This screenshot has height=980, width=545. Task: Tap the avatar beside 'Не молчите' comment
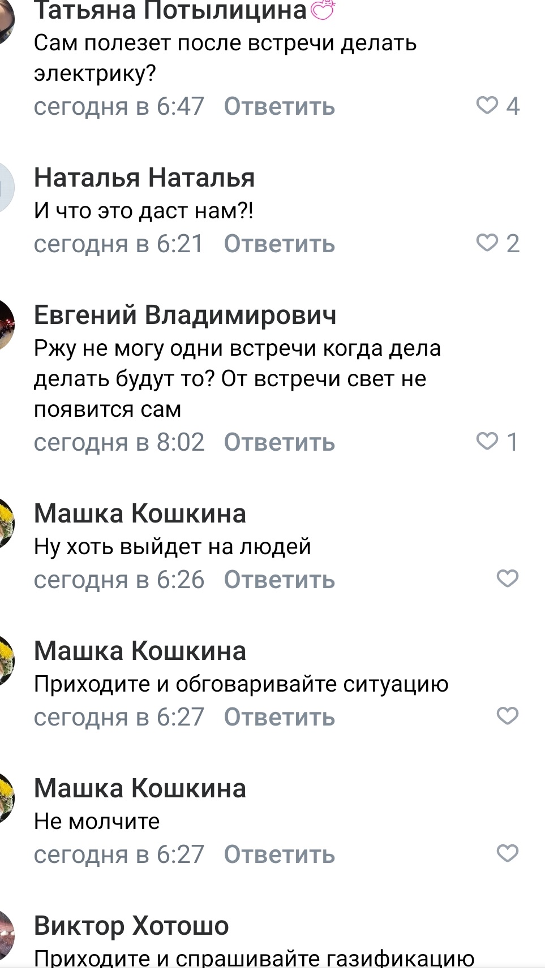coord(6,798)
